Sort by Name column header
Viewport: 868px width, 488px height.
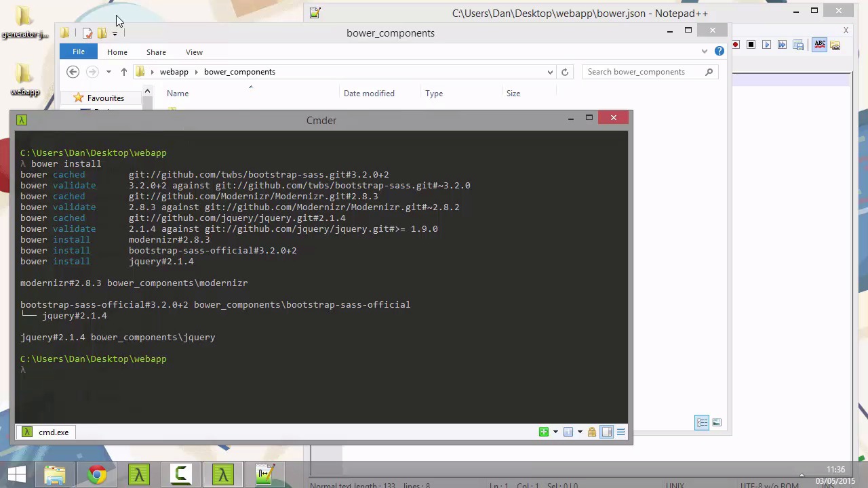(x=178, y=94)
